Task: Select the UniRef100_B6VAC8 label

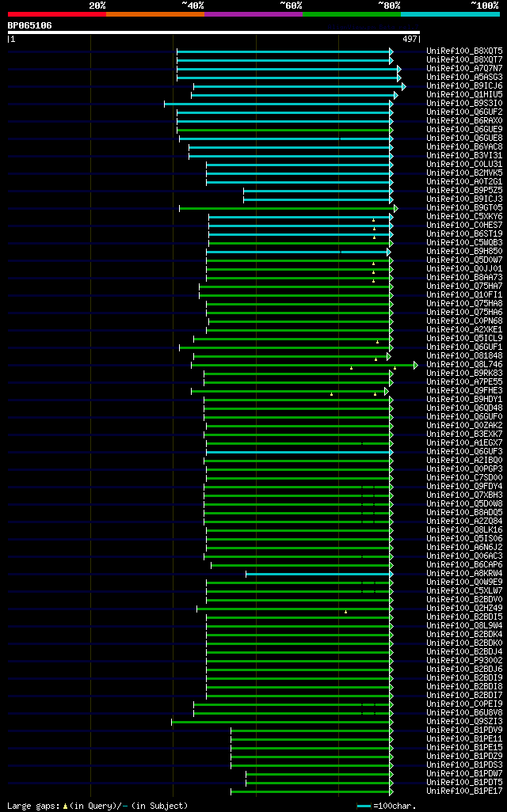Action: pyautogui.click(x=464, y=147)
